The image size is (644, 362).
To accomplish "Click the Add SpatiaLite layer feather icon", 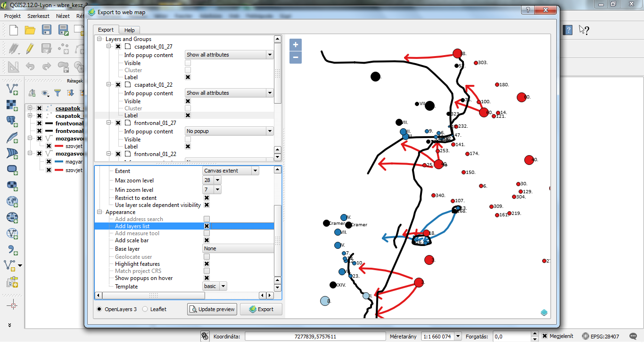I will coord(12,137).
